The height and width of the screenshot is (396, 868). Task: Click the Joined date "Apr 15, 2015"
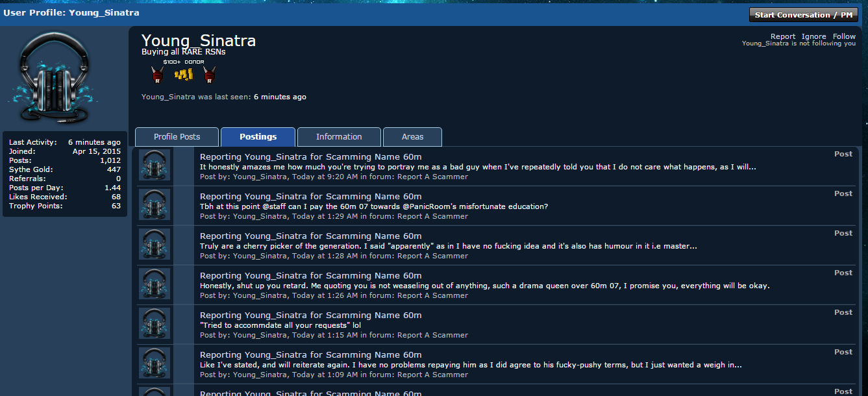pyautogui.click(x=97, y=151)
